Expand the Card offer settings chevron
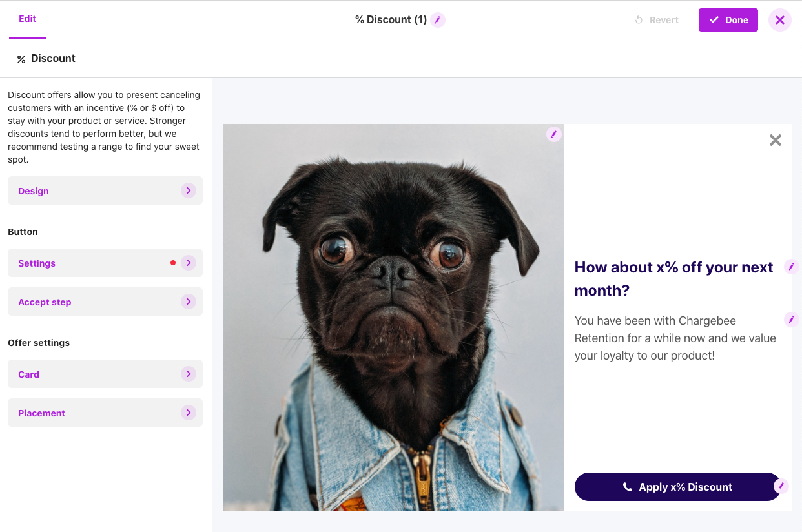 point(188,374)
